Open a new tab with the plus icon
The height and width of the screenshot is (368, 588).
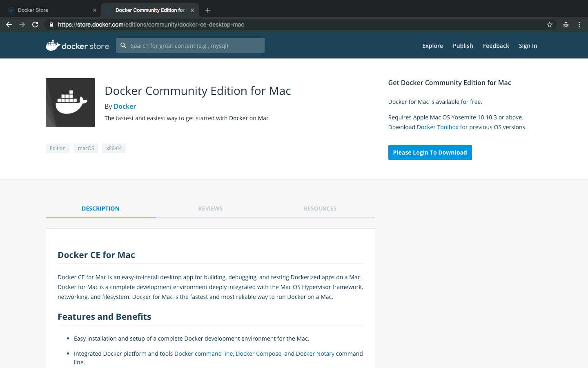coord(208,10)
